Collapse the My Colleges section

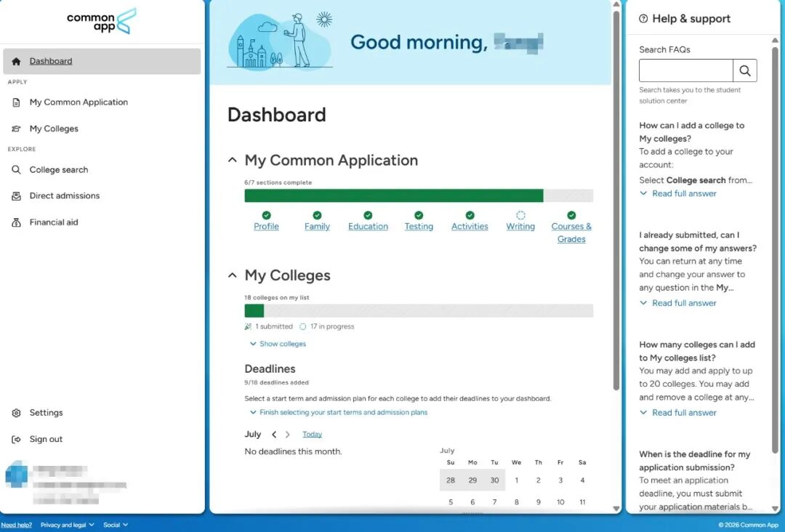point(233,275)
